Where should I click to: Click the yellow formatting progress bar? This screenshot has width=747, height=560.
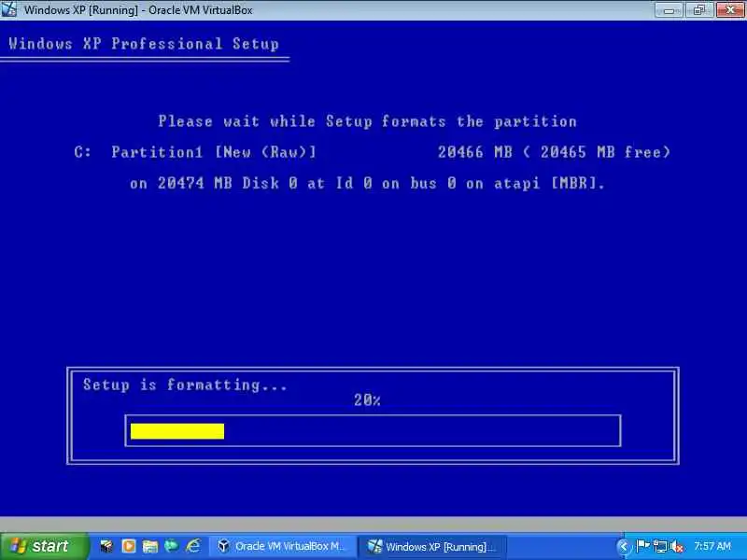coord(177,431)
